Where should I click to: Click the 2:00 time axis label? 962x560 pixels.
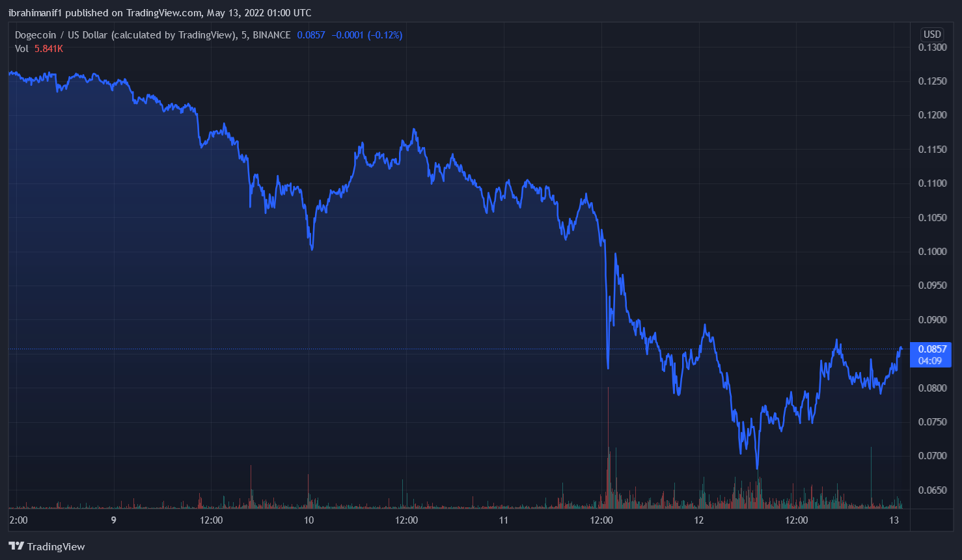(x=19, y=520)
